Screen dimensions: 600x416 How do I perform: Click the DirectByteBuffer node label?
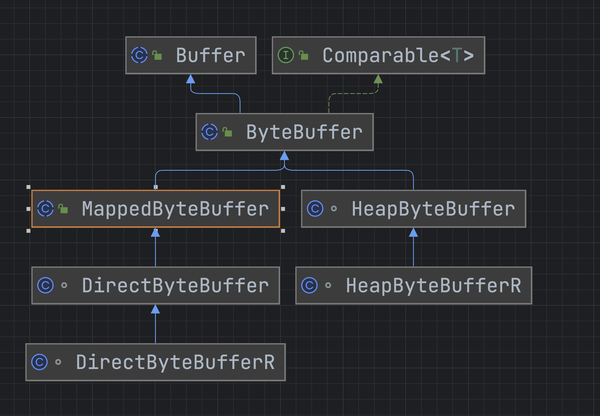(x=175, y=285)
